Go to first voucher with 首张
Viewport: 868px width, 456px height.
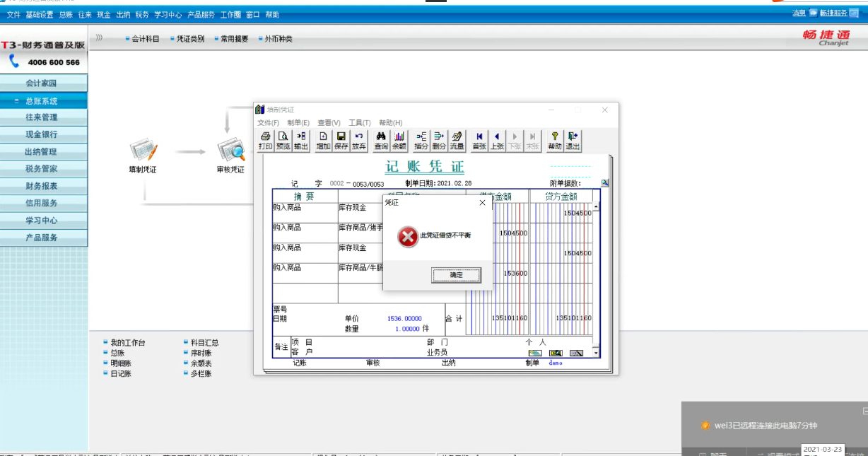tap(479, 141)
